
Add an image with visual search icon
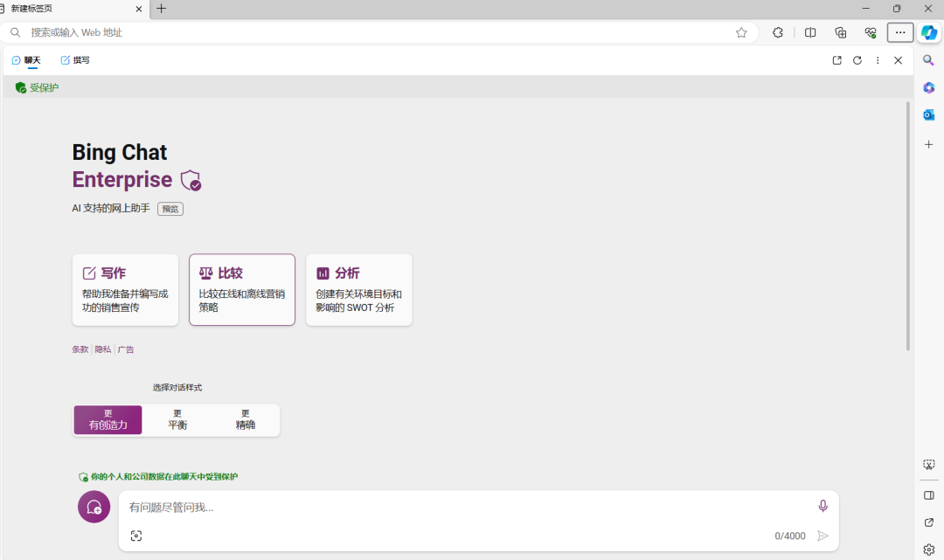pos(136,536)
